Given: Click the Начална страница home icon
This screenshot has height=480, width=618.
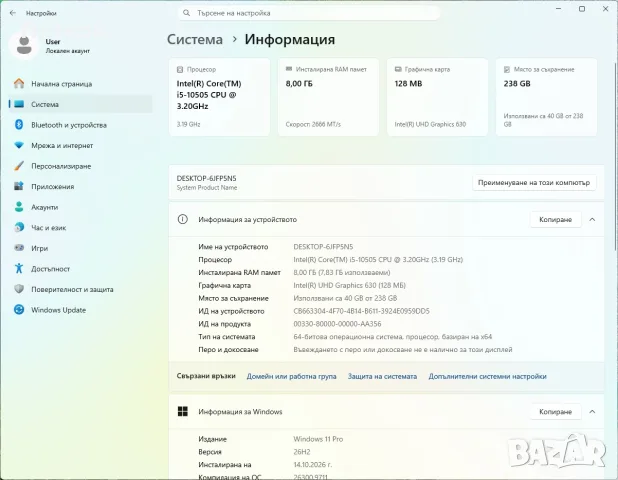Looking at the screenshot, I should [19, 84].
